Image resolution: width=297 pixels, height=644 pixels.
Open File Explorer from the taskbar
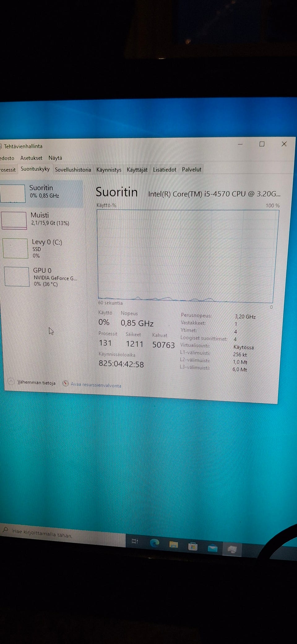(x=174, y=545)
